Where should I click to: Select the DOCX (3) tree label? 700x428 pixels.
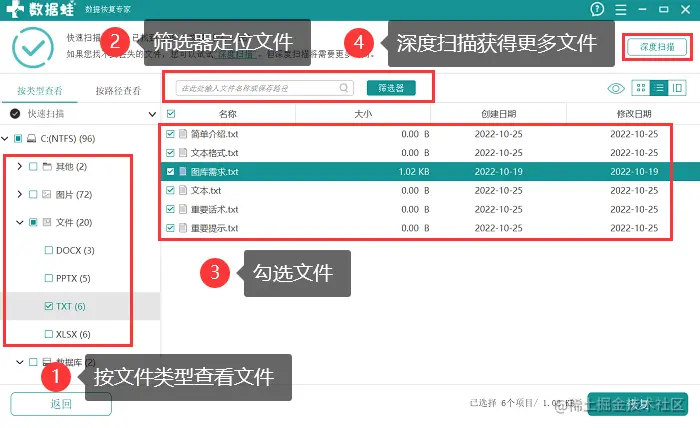pyautogui.click(x=75, y=250)
